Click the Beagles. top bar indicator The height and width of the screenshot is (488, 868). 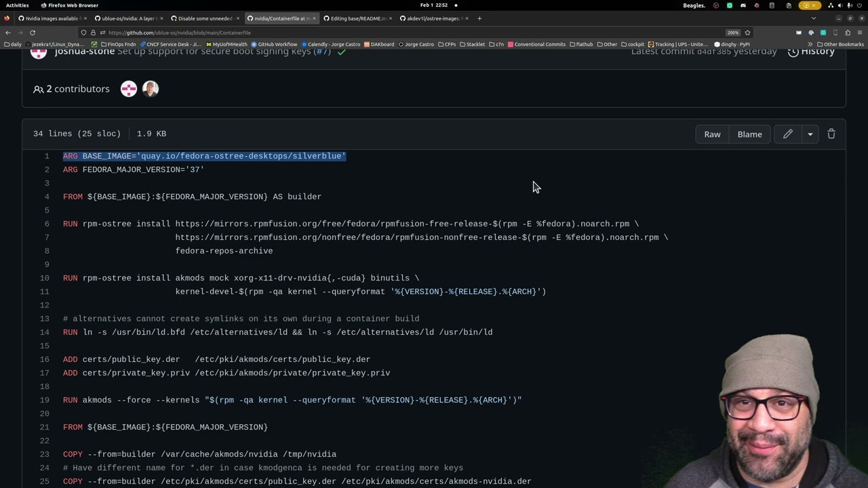[694, 5]
